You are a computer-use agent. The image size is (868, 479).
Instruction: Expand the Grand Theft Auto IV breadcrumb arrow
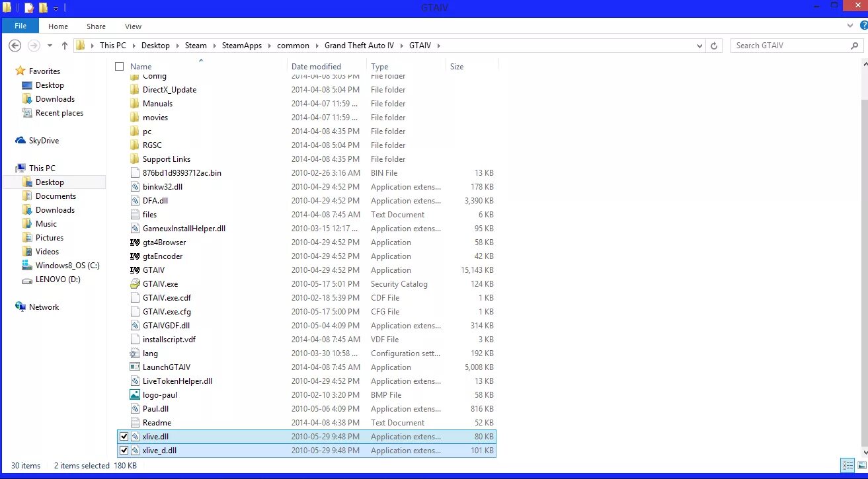(401, 46)
